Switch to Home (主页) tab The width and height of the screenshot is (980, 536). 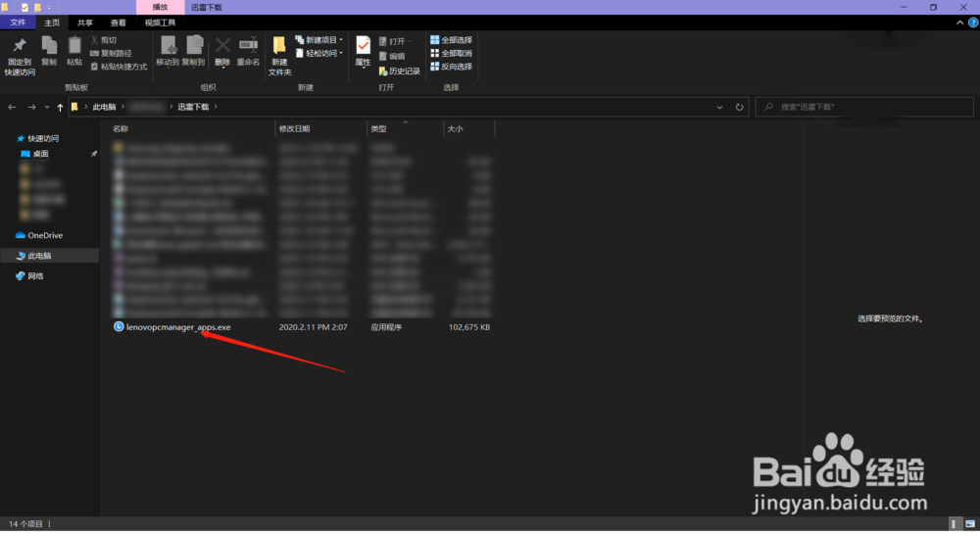point(52,23)
